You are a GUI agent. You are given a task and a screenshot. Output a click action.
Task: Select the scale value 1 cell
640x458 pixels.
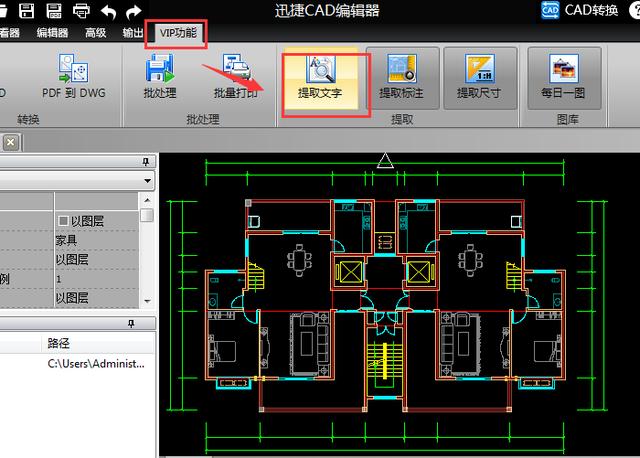coord(96,279)
